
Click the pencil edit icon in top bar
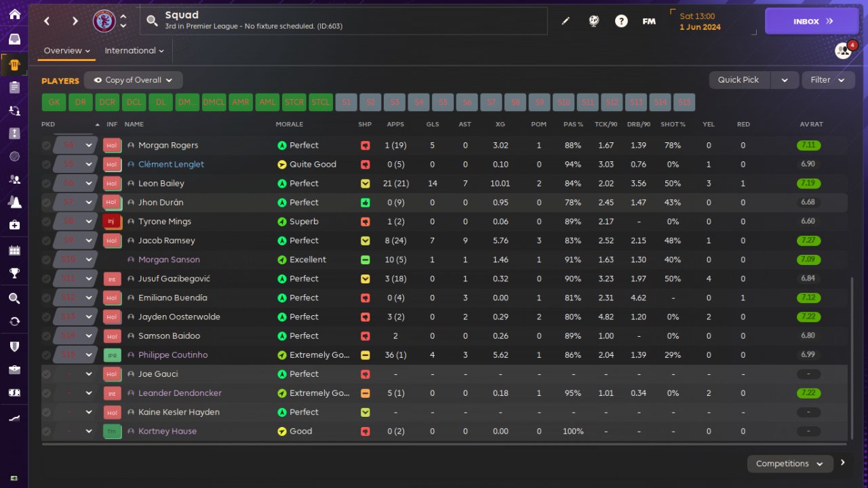coord(566,21)
